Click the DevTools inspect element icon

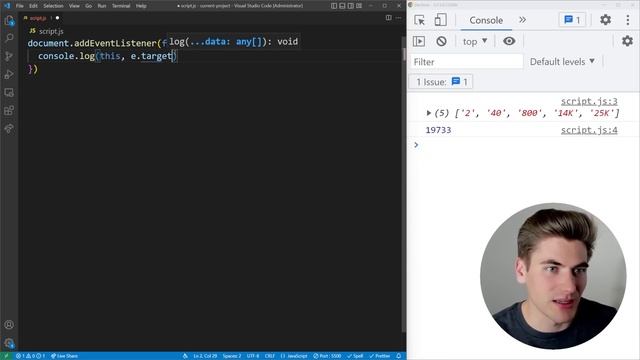(420, 20)
